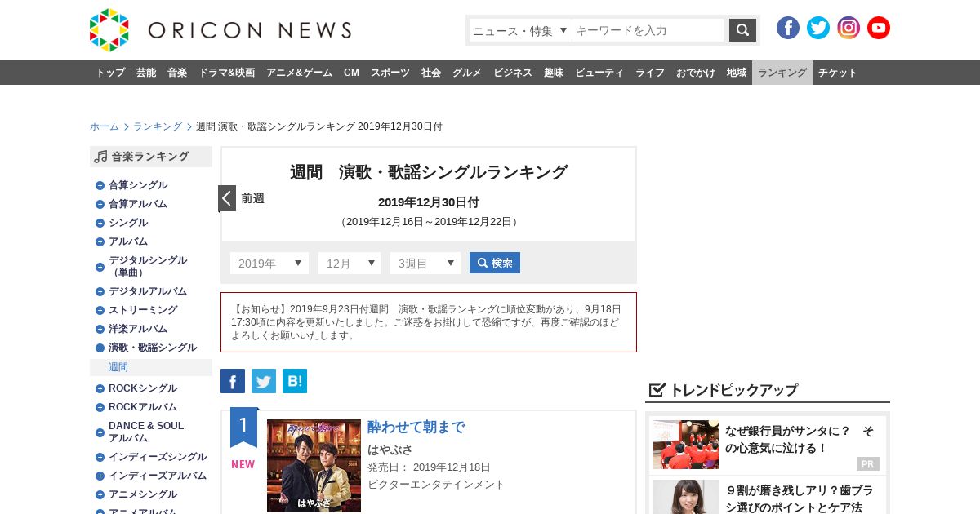The image size is (980, 514).
Task: Open スポーツ in navigation bar
Action: [390, 73]
